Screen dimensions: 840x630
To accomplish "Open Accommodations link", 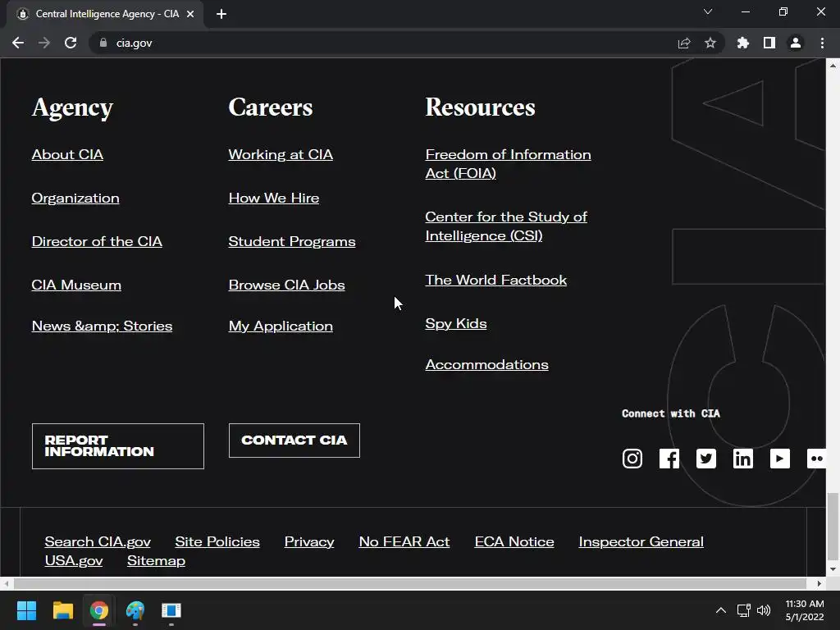I will (487, 365).
